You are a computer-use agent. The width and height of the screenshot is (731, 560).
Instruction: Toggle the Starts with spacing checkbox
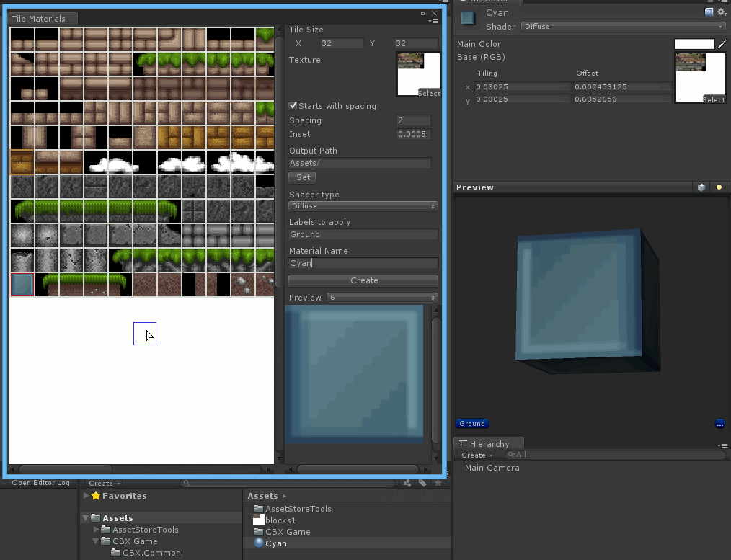[x=293, y=105]
